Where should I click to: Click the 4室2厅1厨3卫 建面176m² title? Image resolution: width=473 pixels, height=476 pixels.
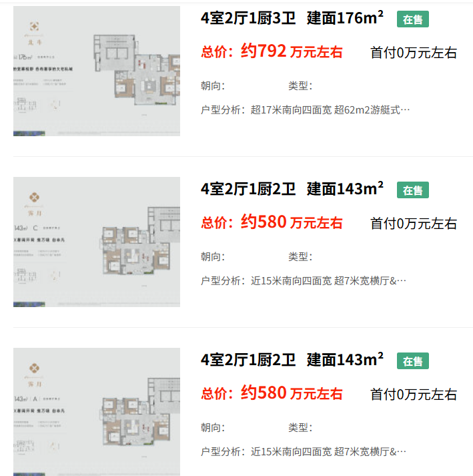coord(292,18)
